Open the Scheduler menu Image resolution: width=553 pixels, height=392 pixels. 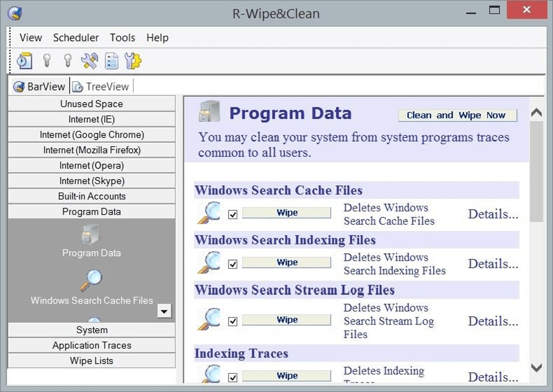[76, 38]
